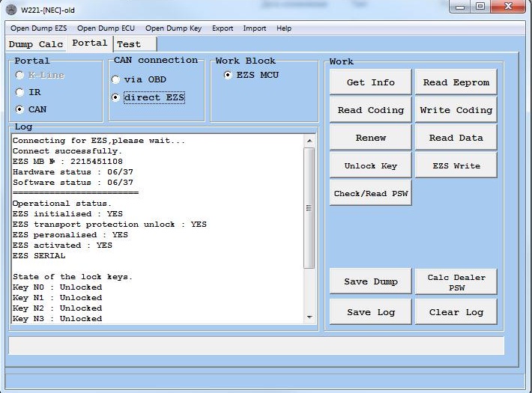Switch to the Portal tab
Screen dimensions: 532x393
90,43
